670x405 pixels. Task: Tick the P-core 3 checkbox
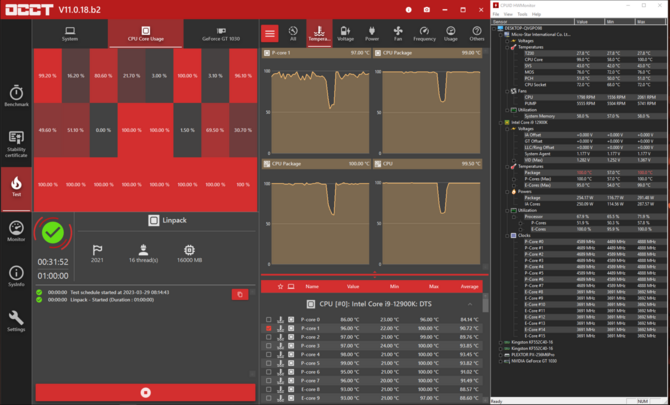(268, 346)
